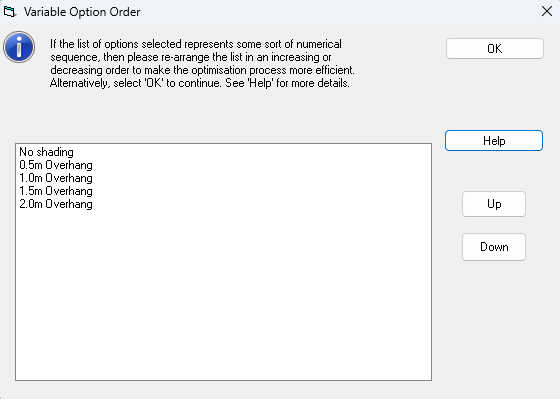Click the empty title bar area beside the title
Viewport: 560px width, 399px height.
pos(336,12)
